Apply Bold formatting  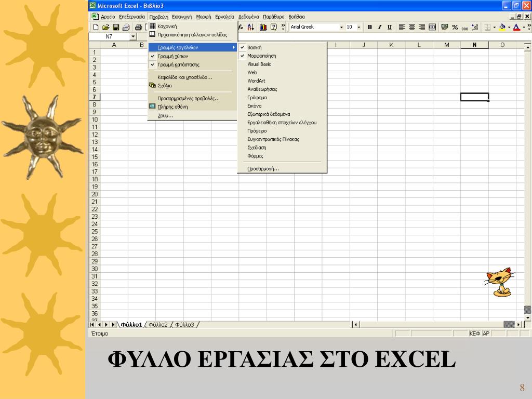[370, 27]
